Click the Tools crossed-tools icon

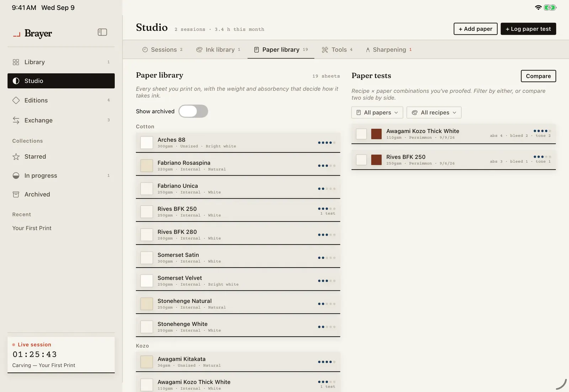(x=325, y=50)
